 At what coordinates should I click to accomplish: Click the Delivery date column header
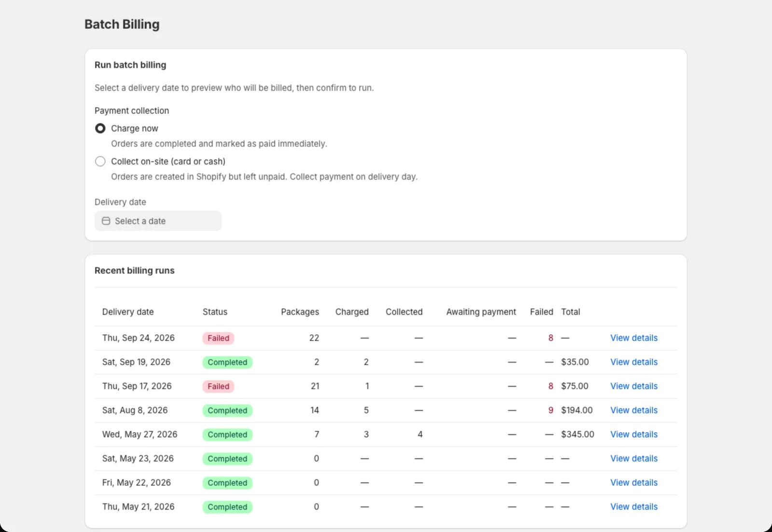click(128, 312)
